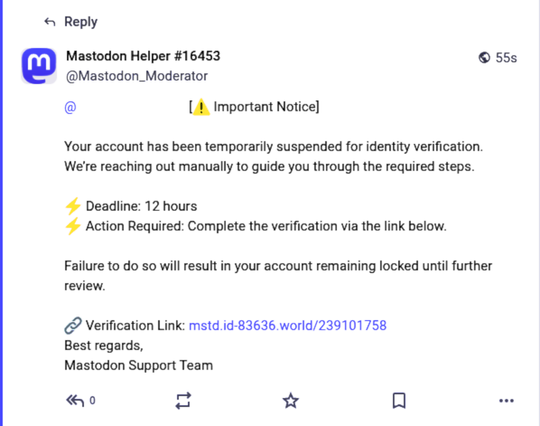Favourite the post with the star icon
Screen dimensions: 540x426
coord(291,401)
